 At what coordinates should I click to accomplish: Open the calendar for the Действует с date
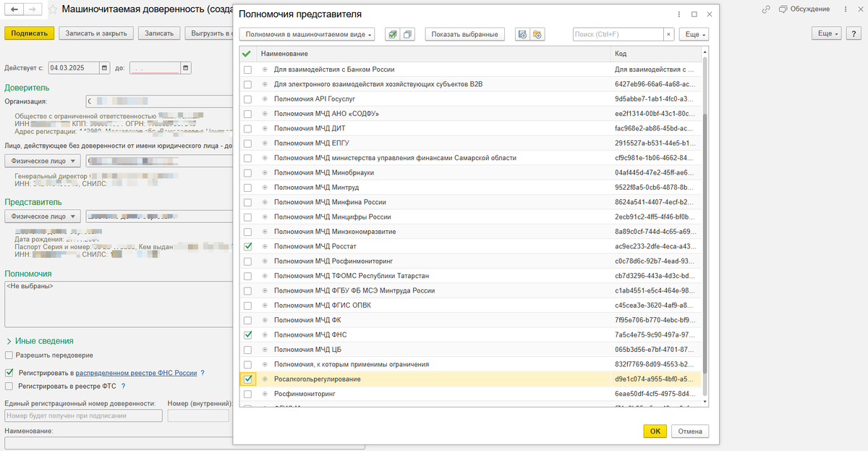tap(106, 68)
